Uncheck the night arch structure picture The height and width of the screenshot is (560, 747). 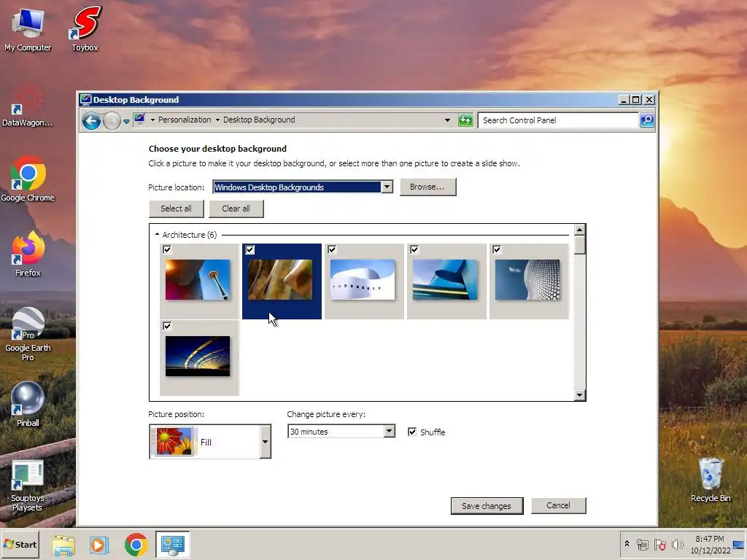coord(167,326)
